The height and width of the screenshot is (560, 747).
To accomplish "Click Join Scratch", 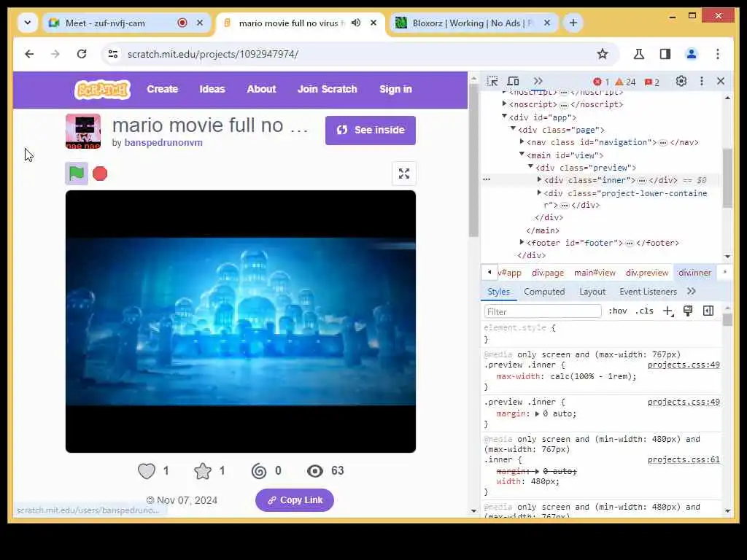I will click(328, 90).
